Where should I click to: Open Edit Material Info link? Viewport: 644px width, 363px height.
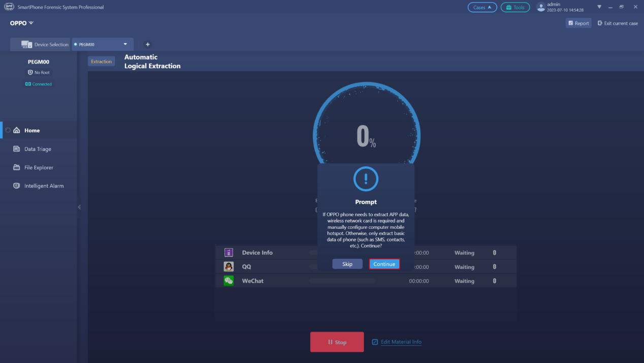click(x=401, y=342)
